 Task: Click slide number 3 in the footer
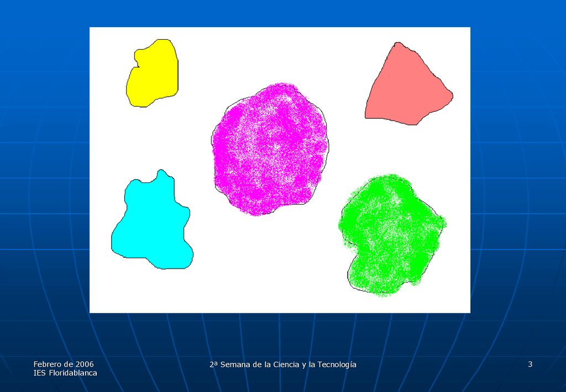pos(530,364)
